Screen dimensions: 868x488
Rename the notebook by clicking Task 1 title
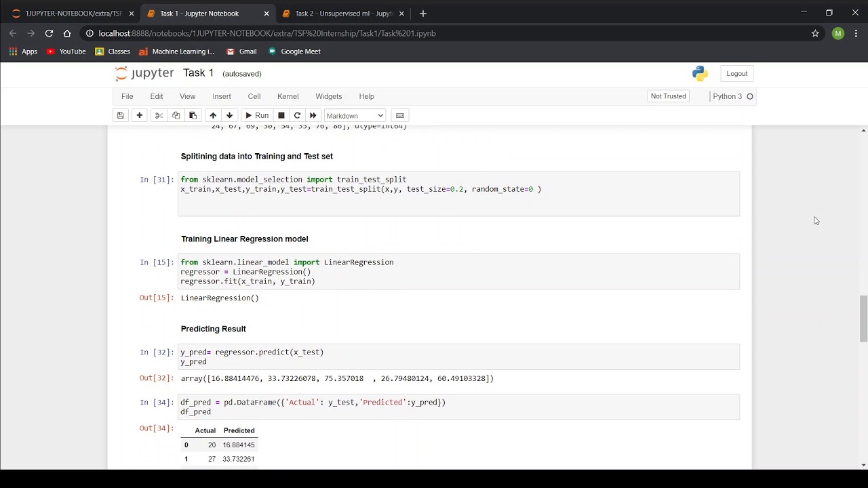[x=198, y=73]
